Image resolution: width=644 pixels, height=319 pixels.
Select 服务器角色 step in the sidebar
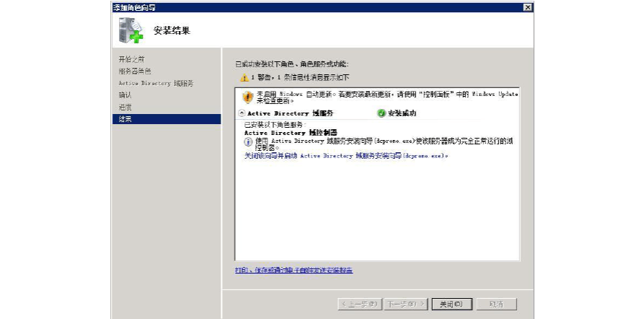[135, 71]
